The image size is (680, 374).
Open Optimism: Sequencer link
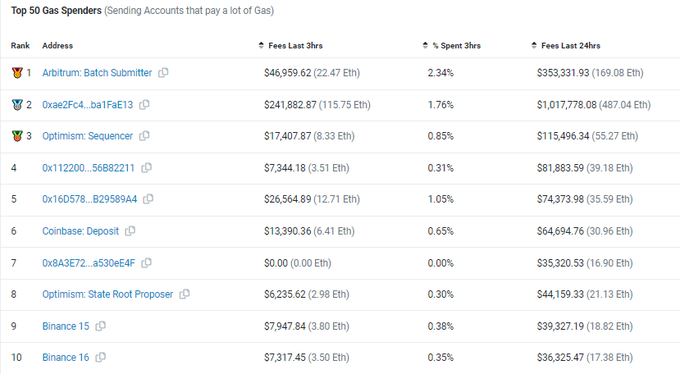click(88, 136)
